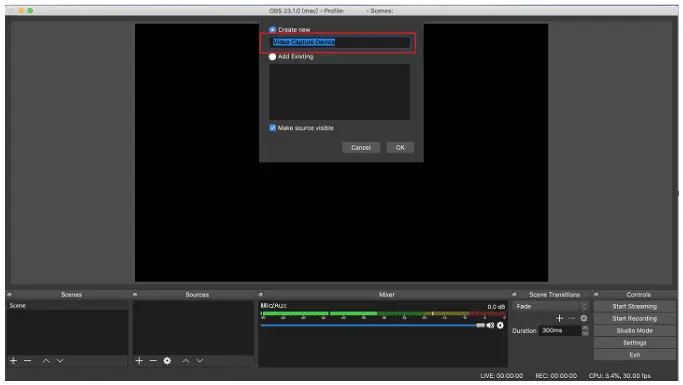The height and width of the screenshot is (385, 683).
Task: Click the Duration 300ms field
Action: click(560, 331)
